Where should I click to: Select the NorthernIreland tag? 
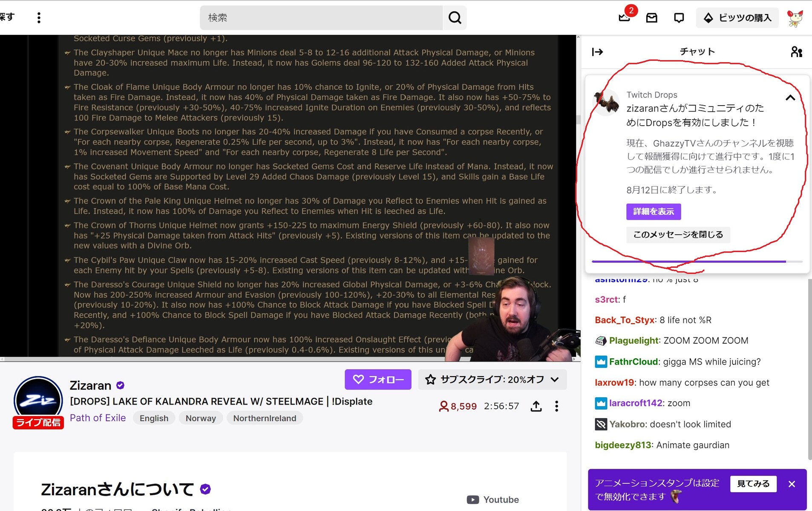coord(265,418)
